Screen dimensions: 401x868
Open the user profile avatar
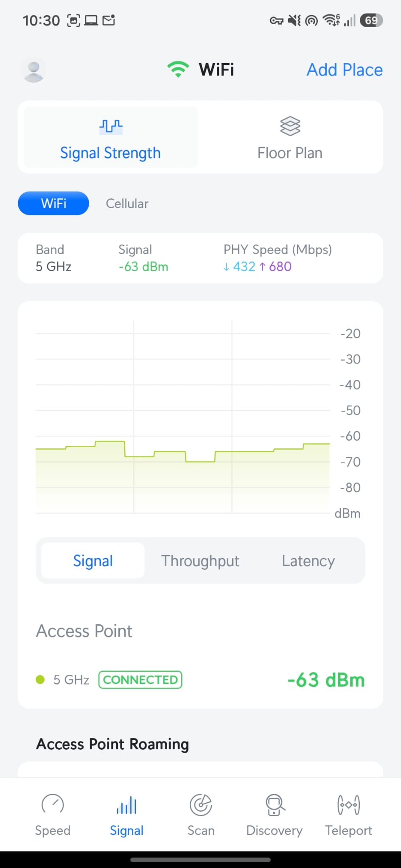34,70
